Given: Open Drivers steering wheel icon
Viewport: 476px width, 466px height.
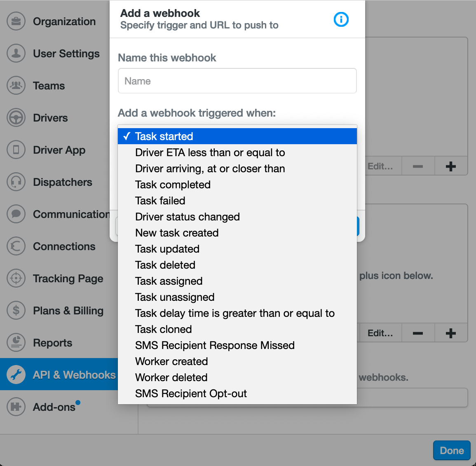Looking at the screenshot, I should pyautogui.click(x=16, y=118).
